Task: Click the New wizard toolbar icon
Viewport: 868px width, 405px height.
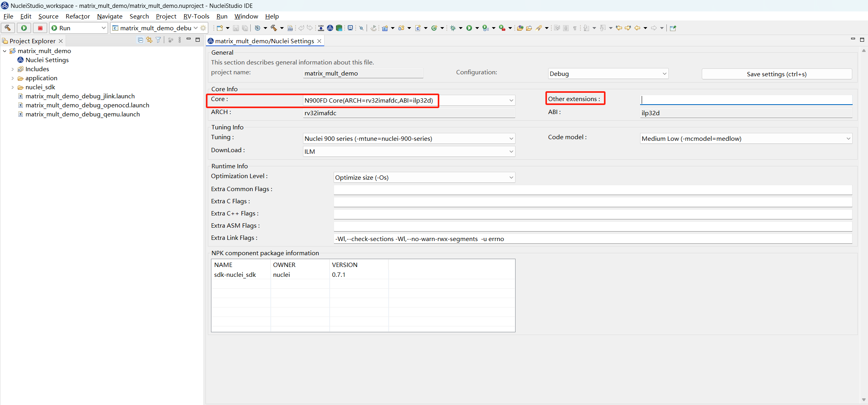Action: click(220, 28)
